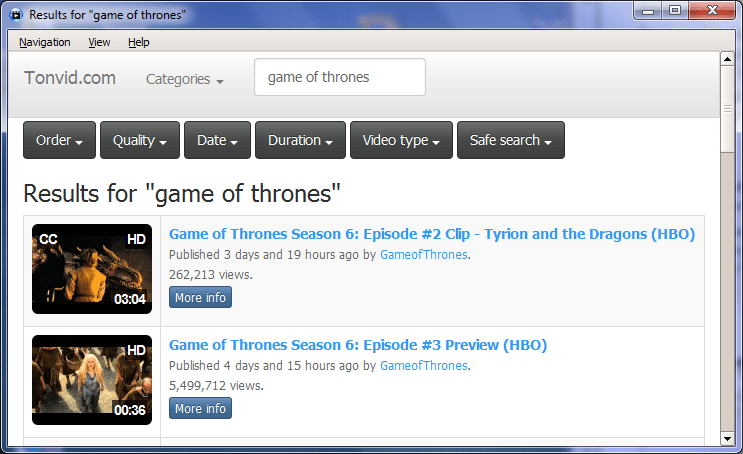Open the Safe search dropdown
Screen dimensions: 743x454
click(x=511, y=140)
